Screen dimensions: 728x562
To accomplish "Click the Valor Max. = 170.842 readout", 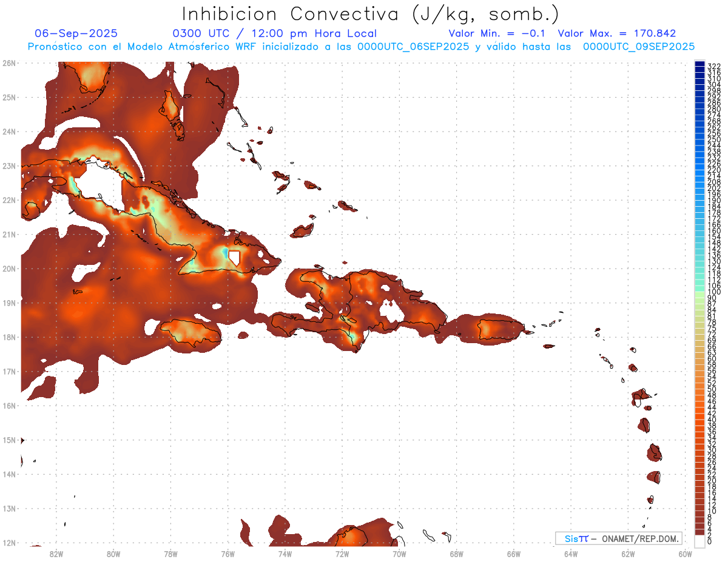I will tap(616, 33).
